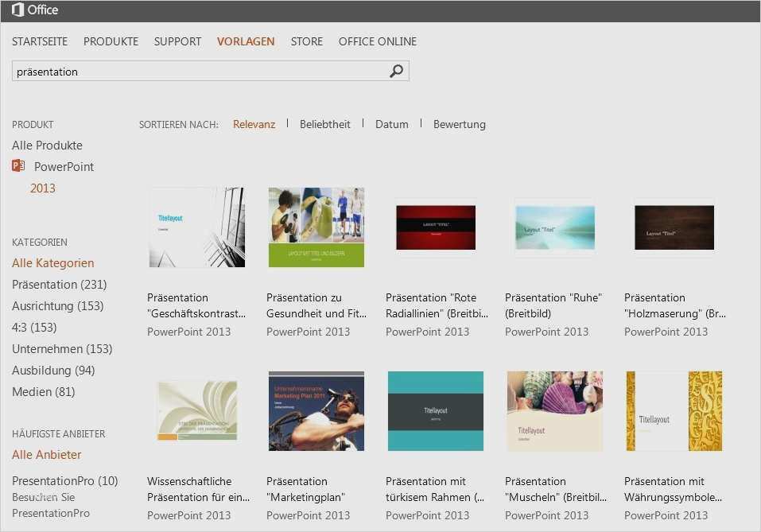The height and width of the screenshot is (532, 761).
Task: Sort results by Datum
Action: pos(391,124)
